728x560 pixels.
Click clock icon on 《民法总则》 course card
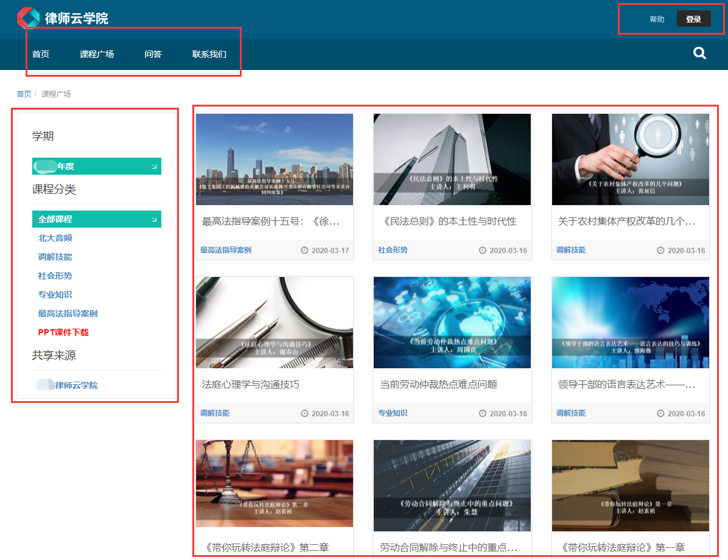tap(483, 250)
